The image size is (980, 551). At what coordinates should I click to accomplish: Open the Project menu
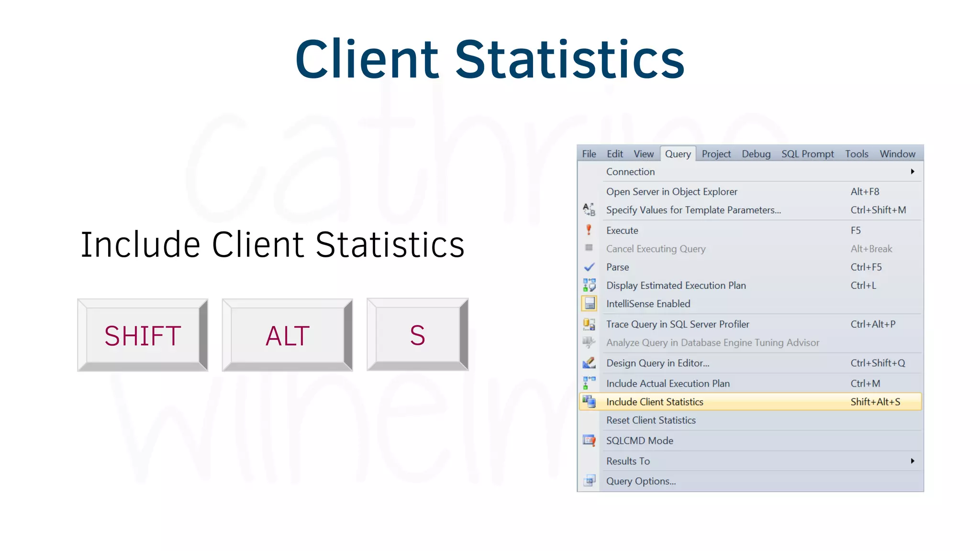point(716,154)
